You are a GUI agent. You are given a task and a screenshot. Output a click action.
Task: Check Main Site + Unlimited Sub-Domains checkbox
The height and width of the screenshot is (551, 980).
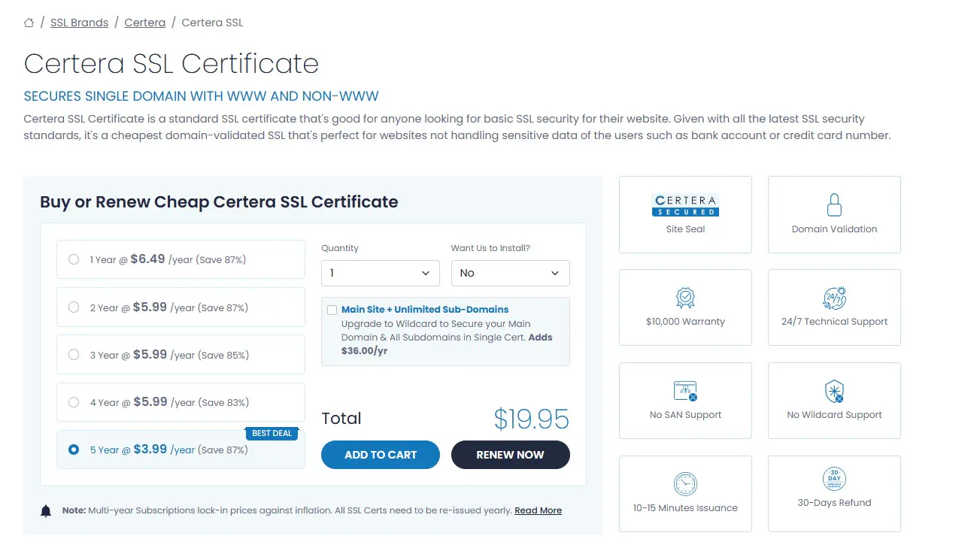pos(332,310)
